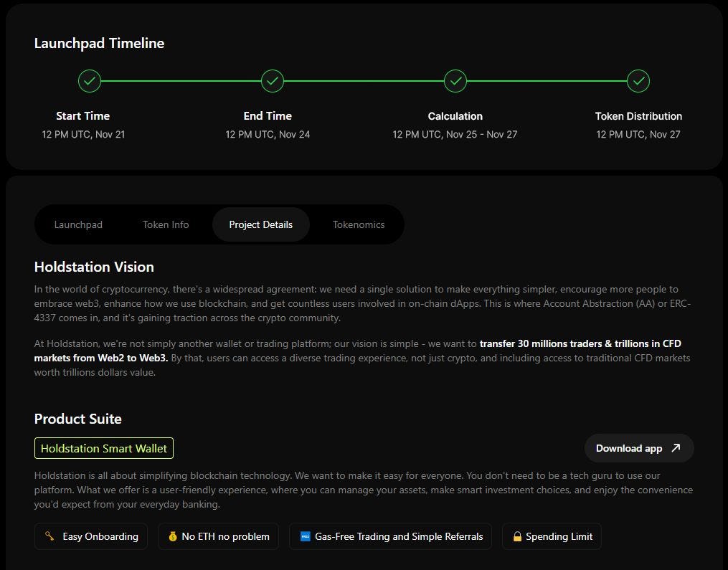
Task: Switch to the Launchpad tab
Action: [x=78, y=224]
